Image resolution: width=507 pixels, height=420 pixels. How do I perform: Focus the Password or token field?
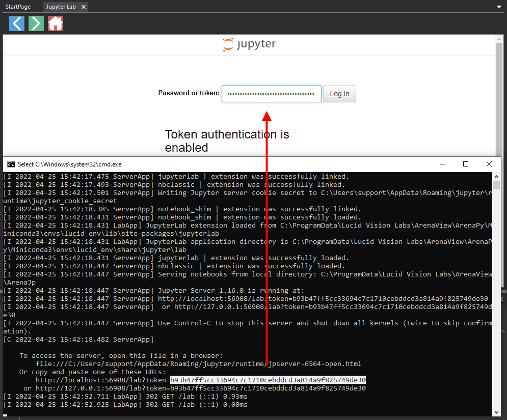click(271, 94)
